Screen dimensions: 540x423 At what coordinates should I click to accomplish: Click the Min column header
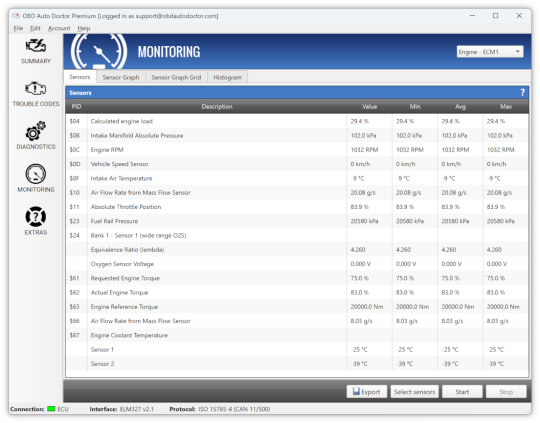[x=415, y=106]
